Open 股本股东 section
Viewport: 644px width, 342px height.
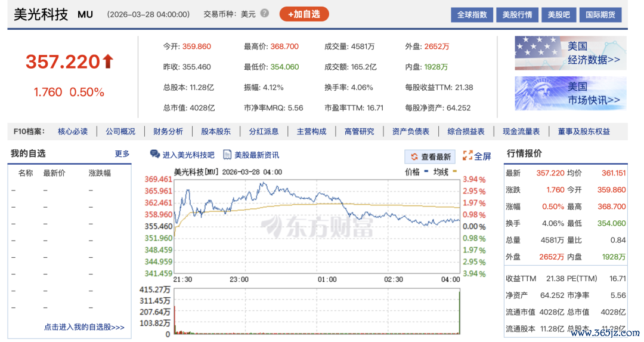click(216, 131)
